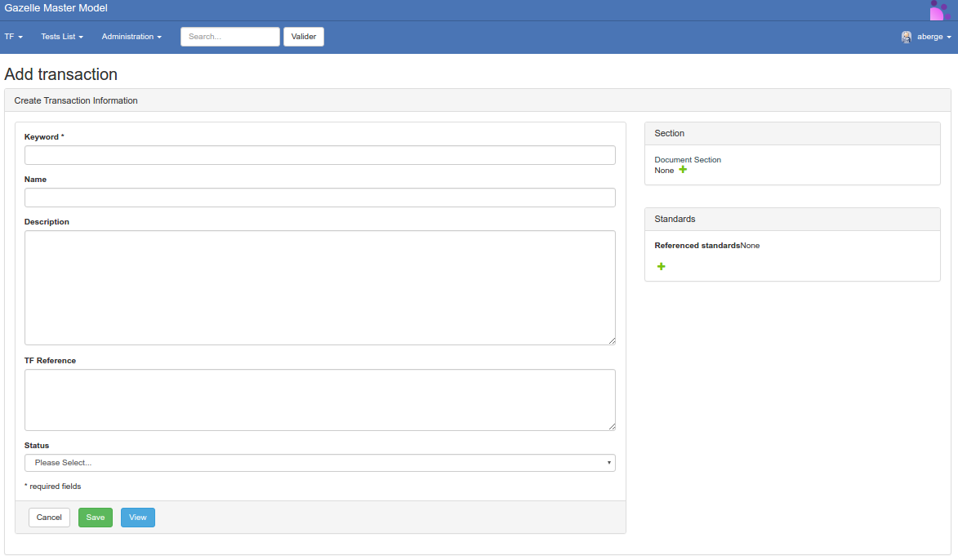The image size is (958, 560).
Task: Click inside the Description text area
Action: coord(319,287)
